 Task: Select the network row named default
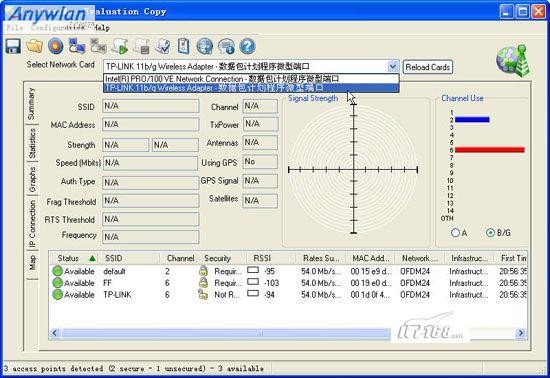(288, 271)
